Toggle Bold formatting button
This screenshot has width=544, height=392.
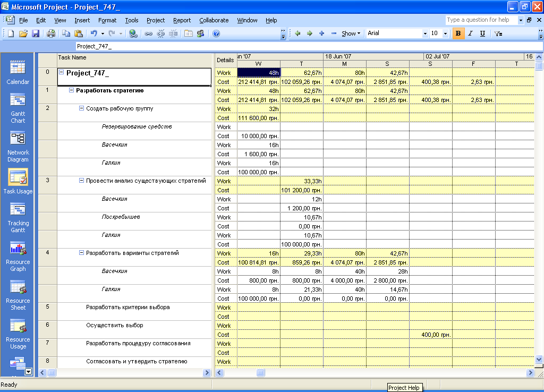(x=458, y=33)
